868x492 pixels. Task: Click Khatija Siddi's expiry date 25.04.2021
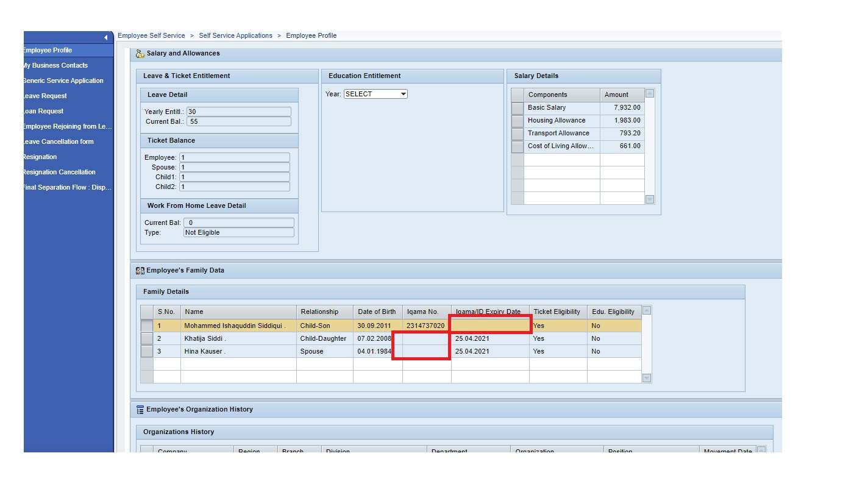tap(490, 339)
